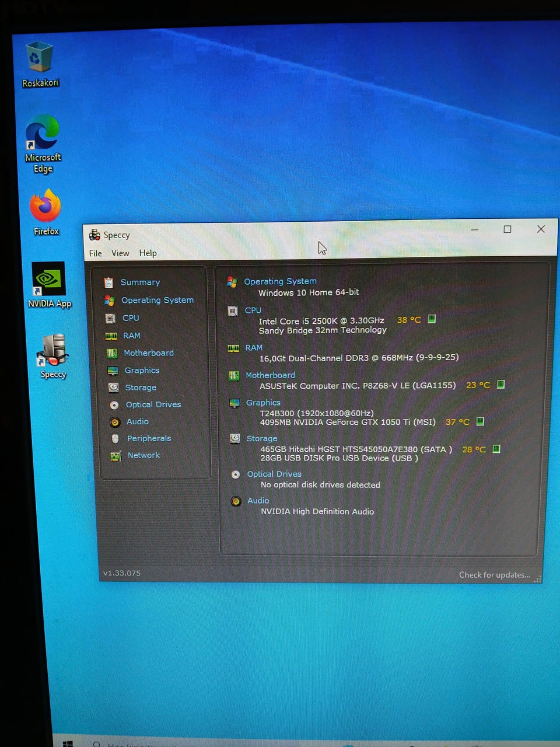Open Optical Drives heading link in summary

pos(274,474)
